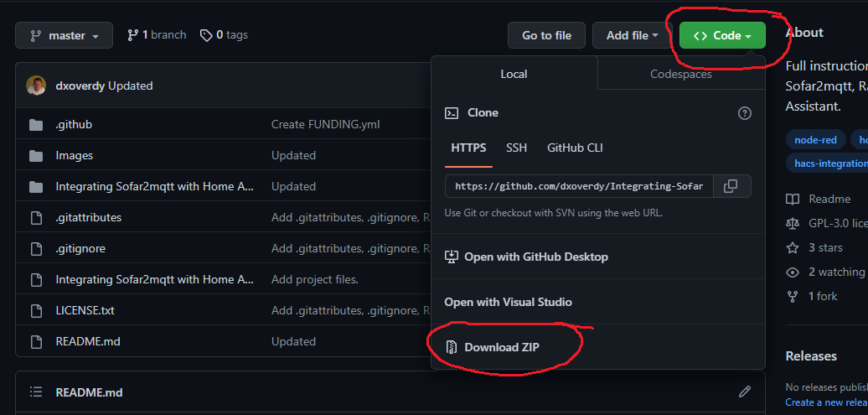Click the desktop download icon beside GitHub Desktop

coord(452,257)
